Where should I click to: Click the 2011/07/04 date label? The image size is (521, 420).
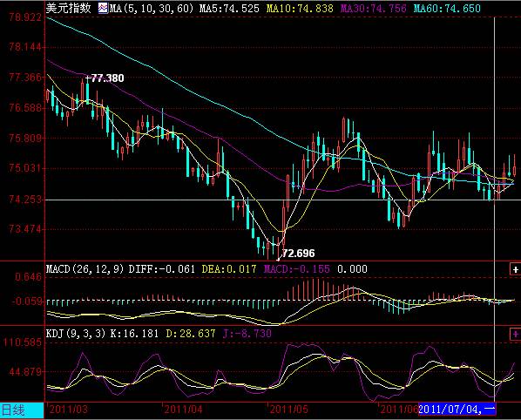point(457,409)
